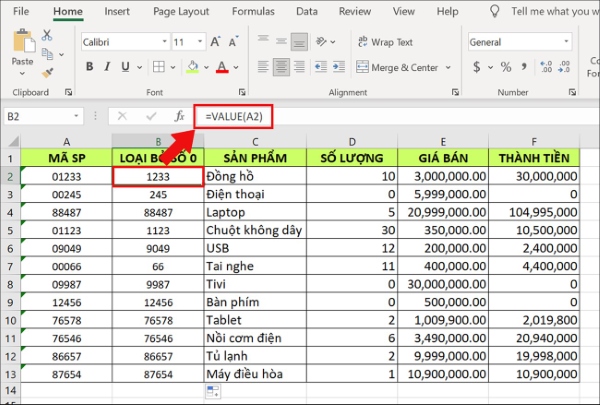
Task: Switch to the Formulas tab
Action: click(x=253, y=11)
